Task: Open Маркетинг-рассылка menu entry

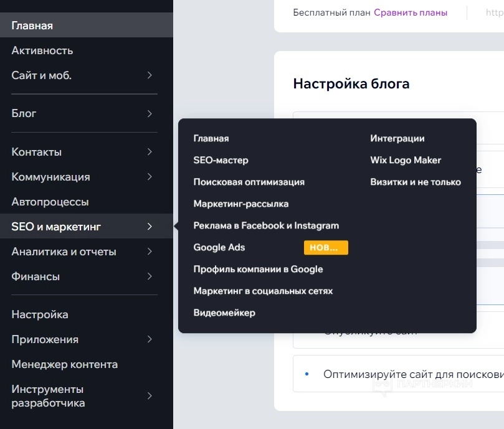Action: coord(240,204)
